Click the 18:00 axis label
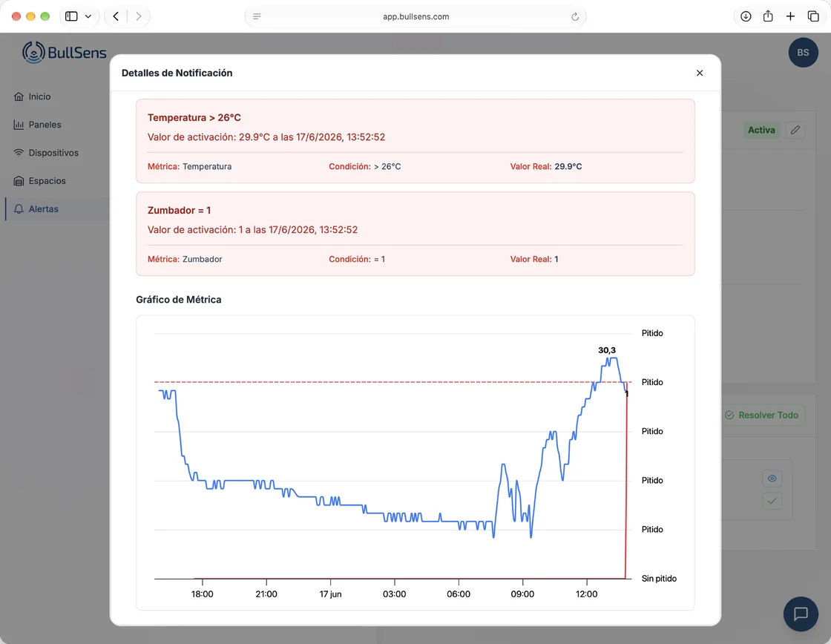 tap(203, 594)
